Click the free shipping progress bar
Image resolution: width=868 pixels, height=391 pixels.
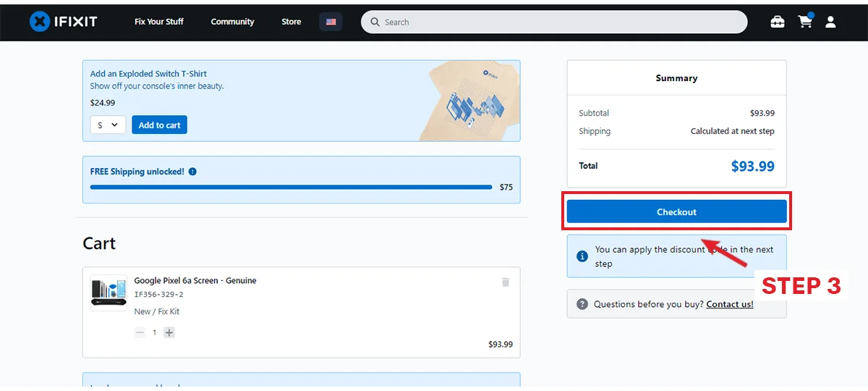pos(291,187)
